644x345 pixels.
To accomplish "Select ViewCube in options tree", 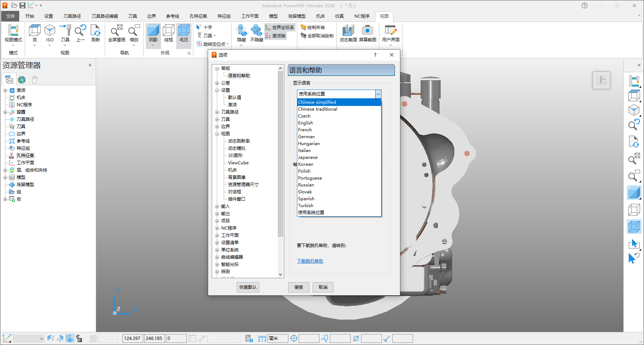I will click(238, 163).
